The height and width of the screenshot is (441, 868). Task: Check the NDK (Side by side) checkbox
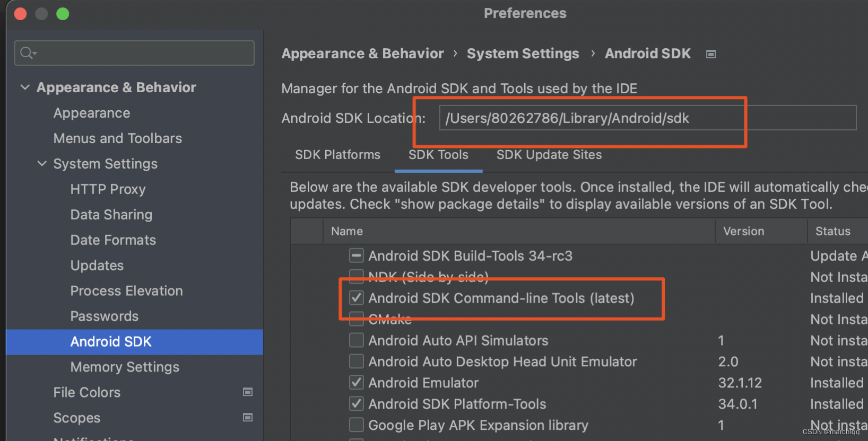357,276
